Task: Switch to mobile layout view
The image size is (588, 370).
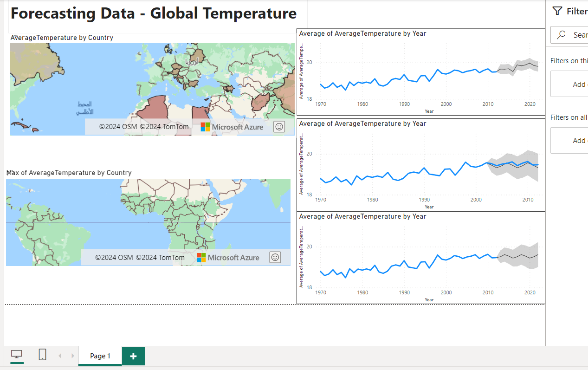Action: point(42,355)
